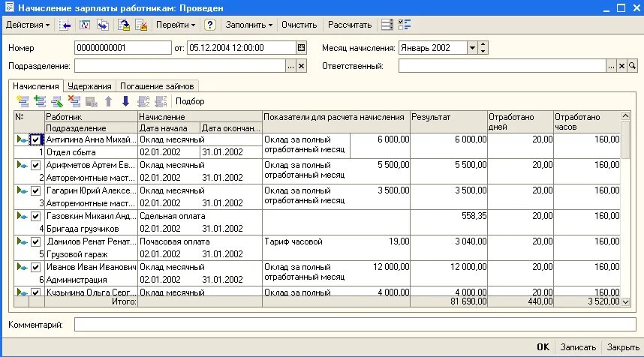Click the table vertical scrollbar thumb
644x357 pixels.
[x=625, y=139]
